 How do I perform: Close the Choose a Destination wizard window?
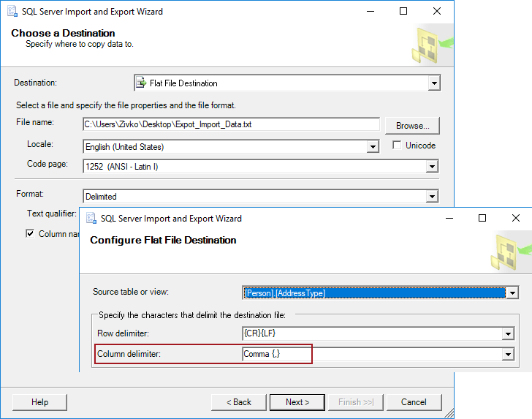437,11
